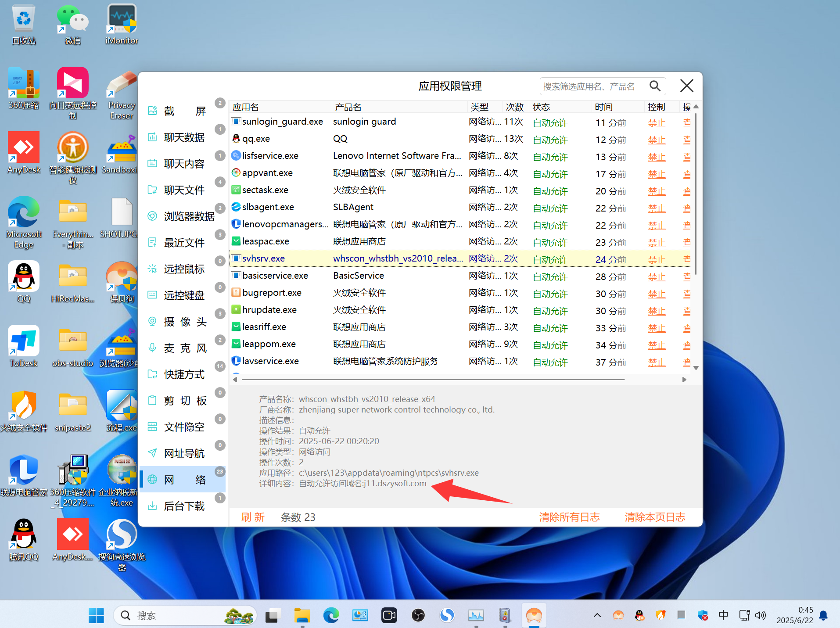Select the leasriff.exe row
Viewport: 840px width, 628px height.
[x=460, y=327]
